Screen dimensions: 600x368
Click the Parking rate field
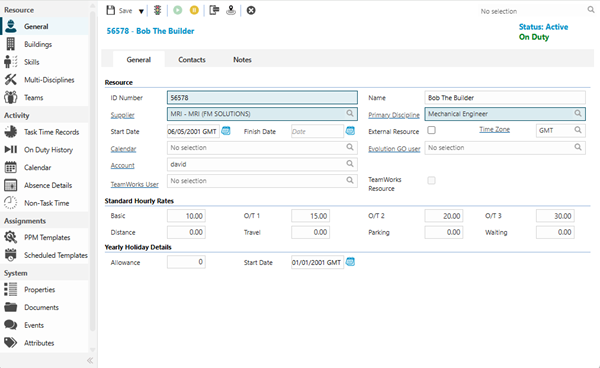[443, 232]
